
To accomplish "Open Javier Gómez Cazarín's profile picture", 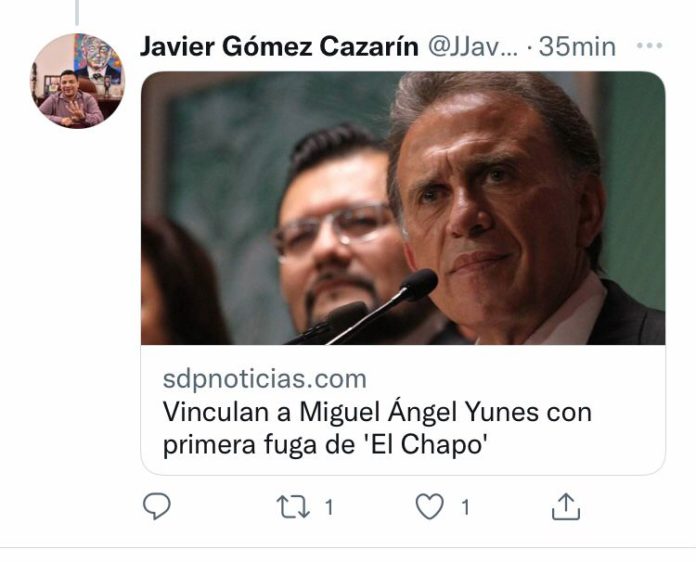I will 78,81.
